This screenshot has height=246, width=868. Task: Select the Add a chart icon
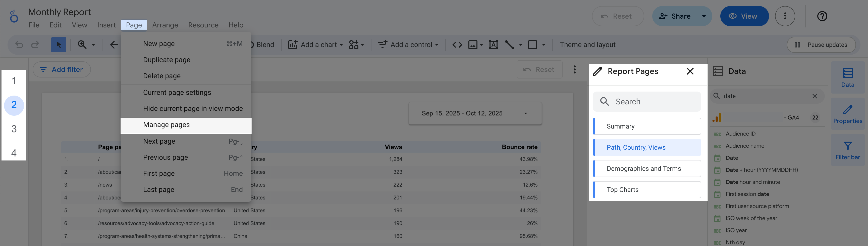tap(293, 44)
